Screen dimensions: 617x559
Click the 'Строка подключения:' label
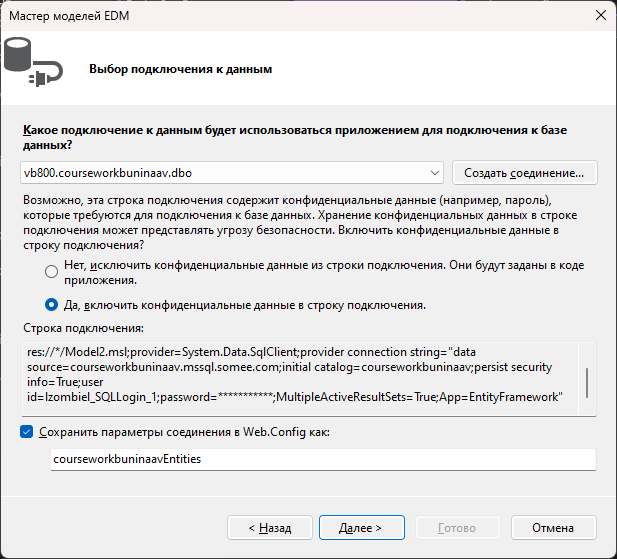point(83,328)
